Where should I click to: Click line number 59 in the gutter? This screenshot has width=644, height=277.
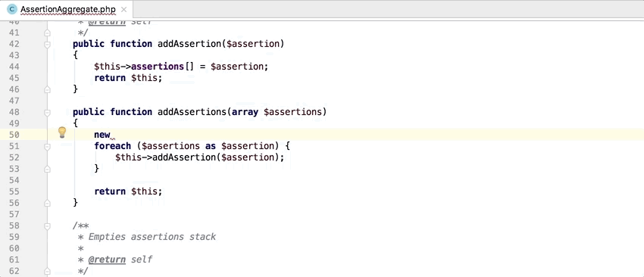(x=14, y=237)
